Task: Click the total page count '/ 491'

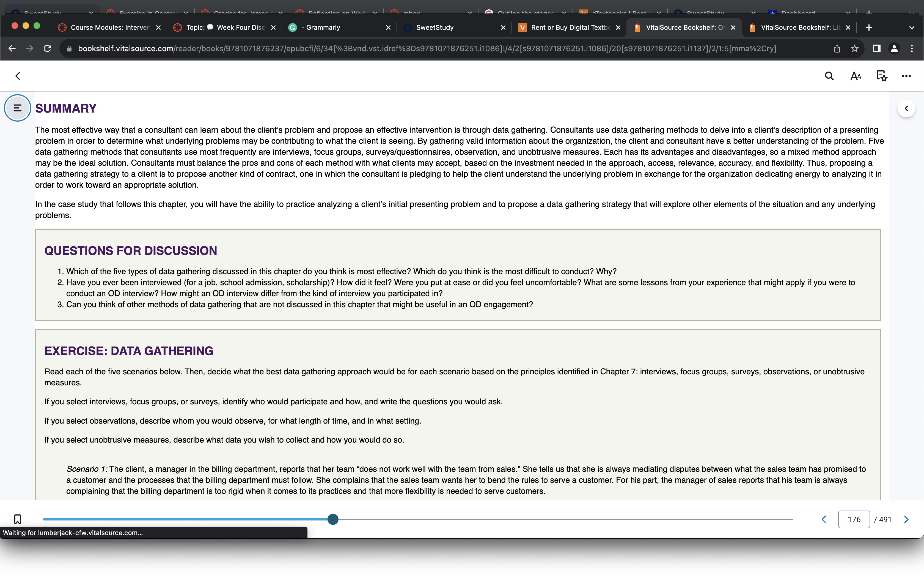Action: (883, 520)
